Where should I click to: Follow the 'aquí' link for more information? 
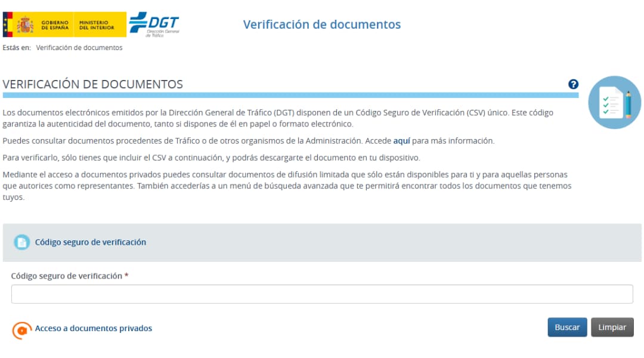[x=402, y=141]
